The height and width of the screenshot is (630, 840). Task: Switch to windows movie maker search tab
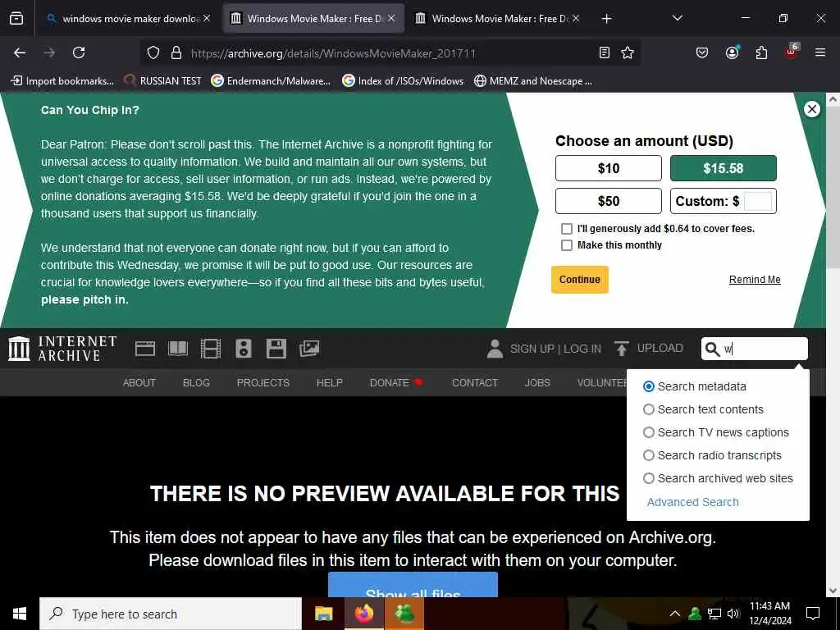[x=129, y=19]
